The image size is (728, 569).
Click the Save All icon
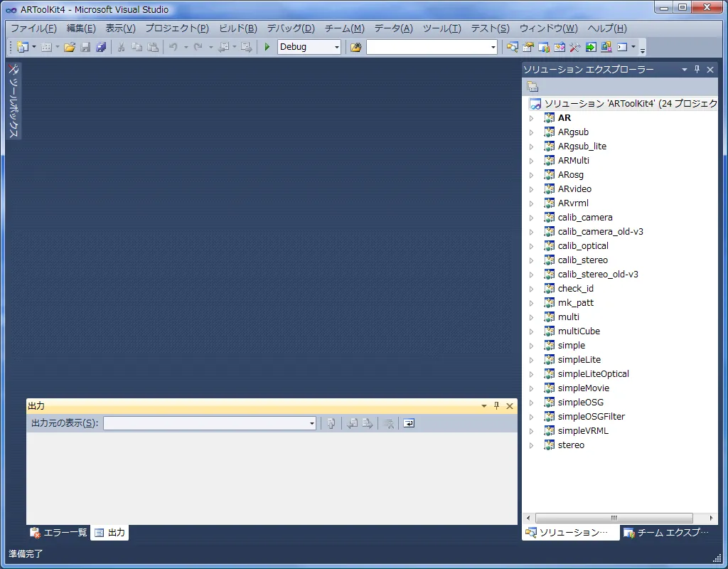tap(101, 47)
